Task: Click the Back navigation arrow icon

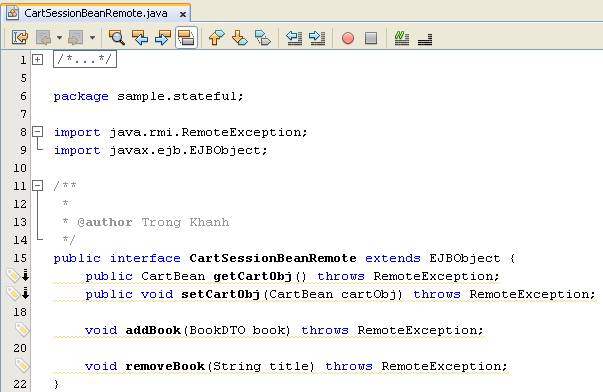Action: pyautogui.click(x=43, y=38)
